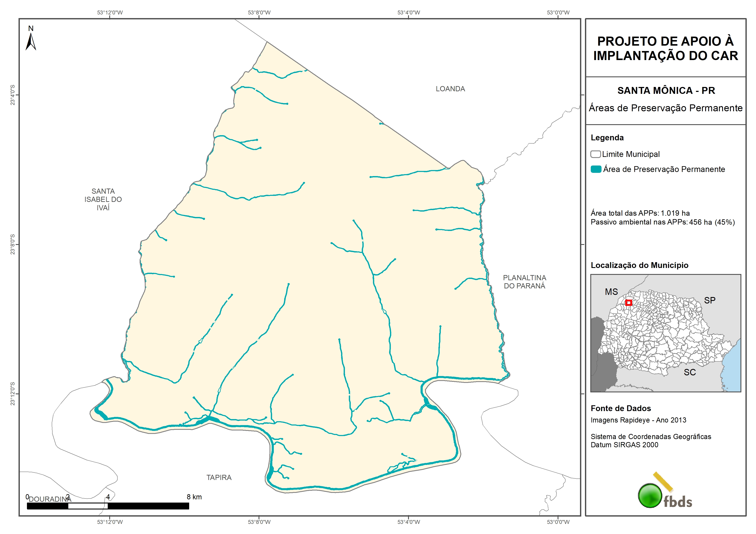
Task: Click the Localização do Município inset map
Action: (666, 333)
